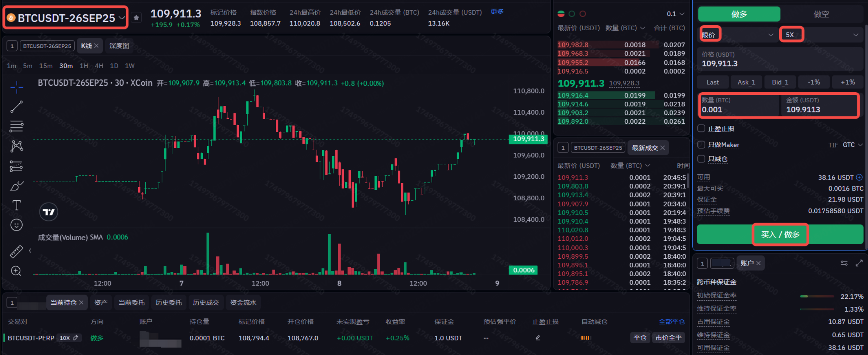Edit leverage pencil icon for BTCUSDT-PERP

[76, 338]
